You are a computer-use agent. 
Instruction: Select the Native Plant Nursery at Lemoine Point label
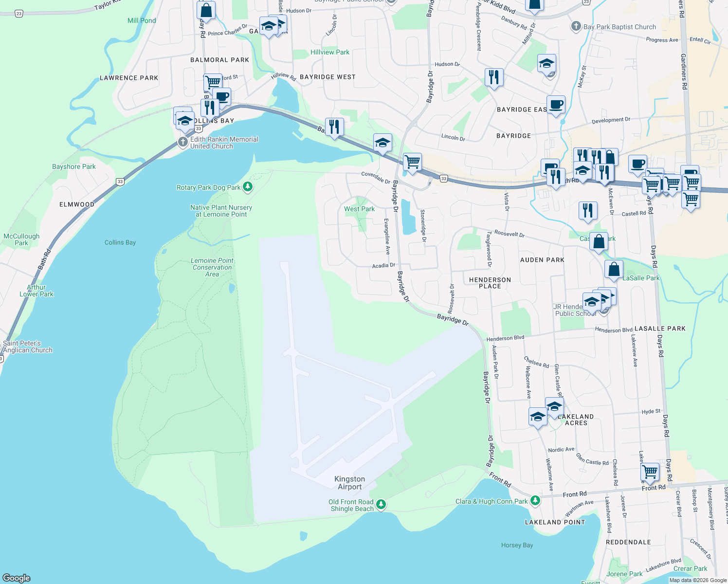pos(221,211)
